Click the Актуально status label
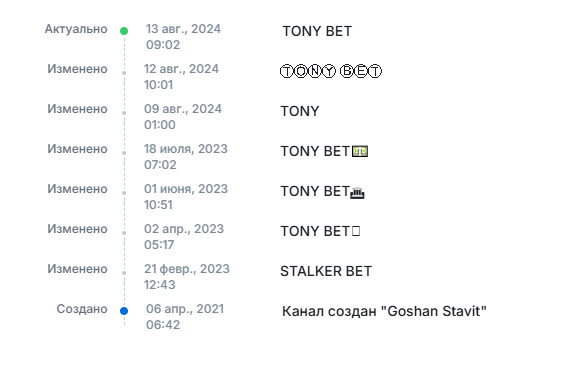 pos(76,29)
